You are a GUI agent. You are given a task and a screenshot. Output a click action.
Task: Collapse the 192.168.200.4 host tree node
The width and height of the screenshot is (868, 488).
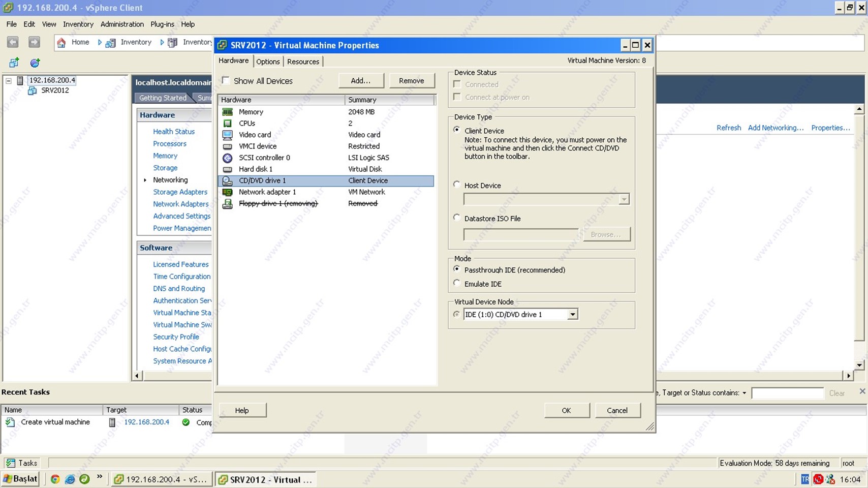[x=9, y=80]
